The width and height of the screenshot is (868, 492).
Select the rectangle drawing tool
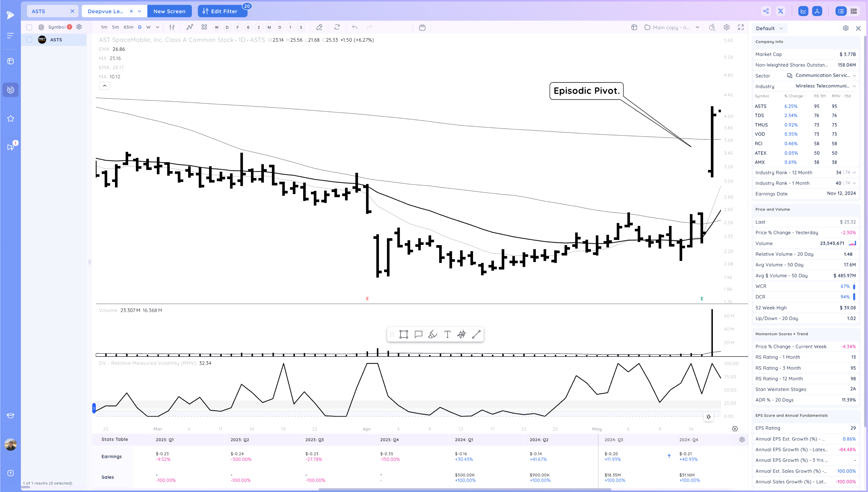tap(404, 334)
